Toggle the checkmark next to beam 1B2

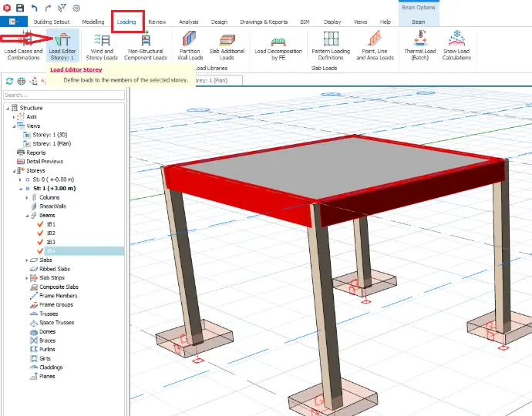tap(40, 233)
